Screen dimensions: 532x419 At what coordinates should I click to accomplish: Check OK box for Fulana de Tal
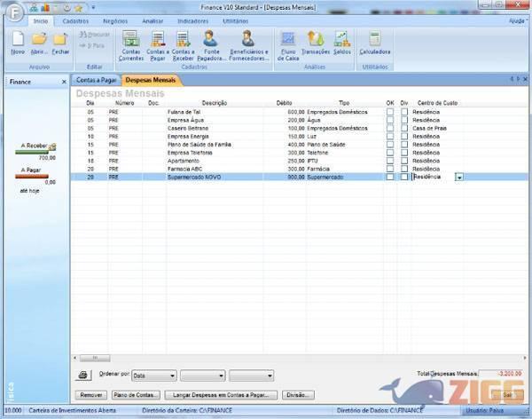390,112
